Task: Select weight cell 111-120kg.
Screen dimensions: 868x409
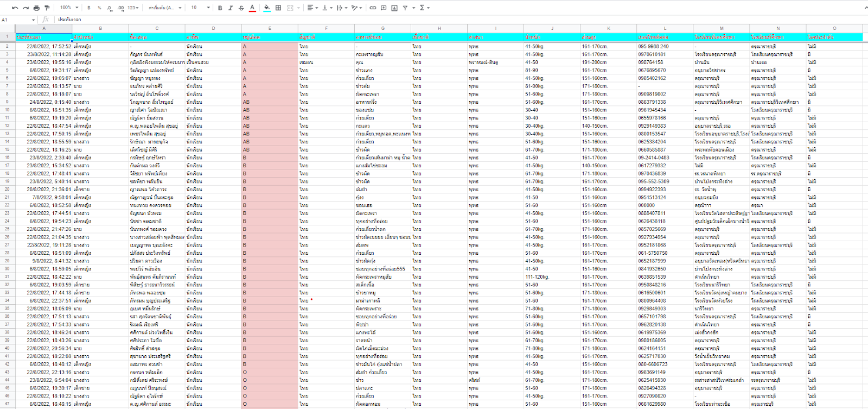Action: [x=552, y=277]
